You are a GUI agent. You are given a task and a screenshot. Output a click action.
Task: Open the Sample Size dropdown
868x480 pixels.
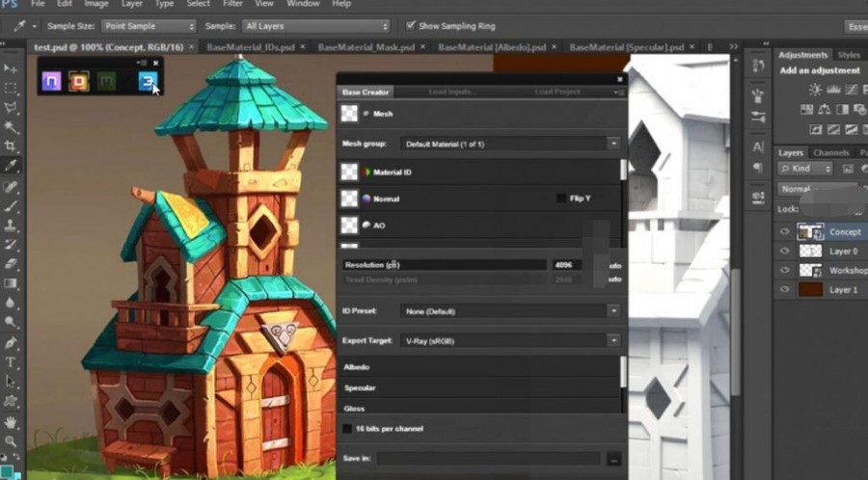(149, 26)
